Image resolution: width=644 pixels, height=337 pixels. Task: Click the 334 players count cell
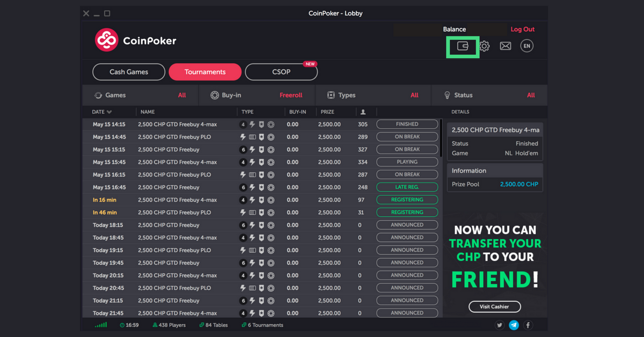pos(363,162)
